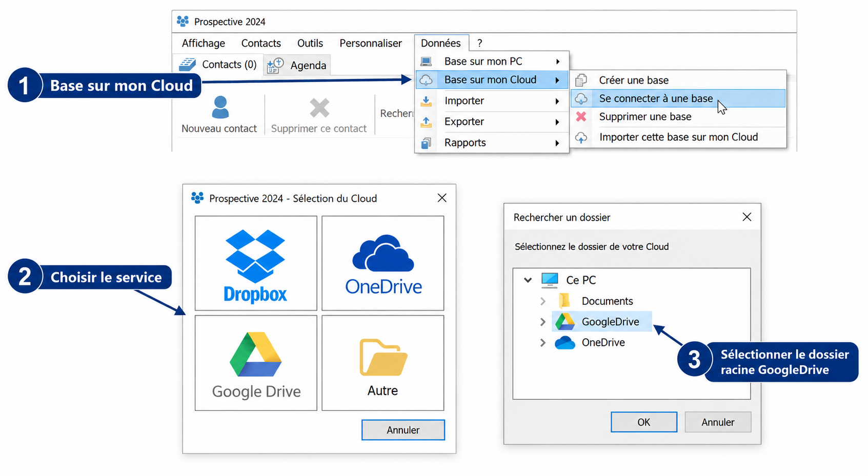Click the Exporter upload arrow icon
The image size is (868, 476).
[426, 122]
